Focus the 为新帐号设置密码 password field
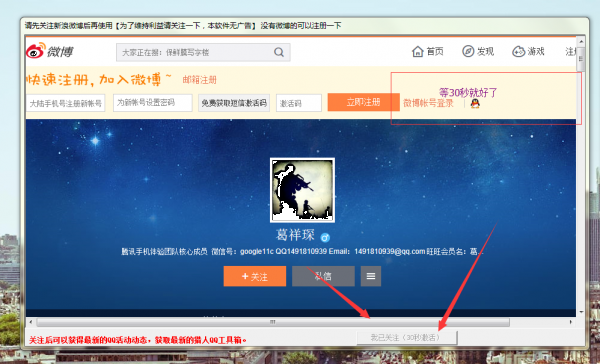The width and height of the screenshot is (600, 364). click(153, 103)
